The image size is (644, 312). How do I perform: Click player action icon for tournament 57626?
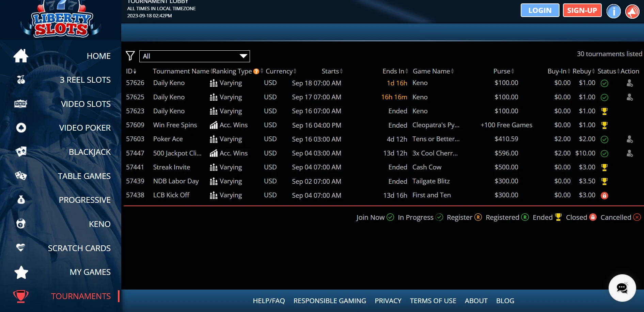(630, 83)
